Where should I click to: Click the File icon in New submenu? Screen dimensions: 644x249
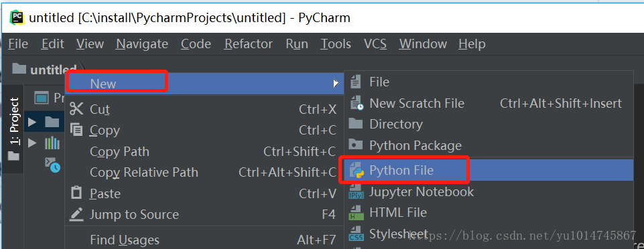pyautogui.click(x=356, y=82)
